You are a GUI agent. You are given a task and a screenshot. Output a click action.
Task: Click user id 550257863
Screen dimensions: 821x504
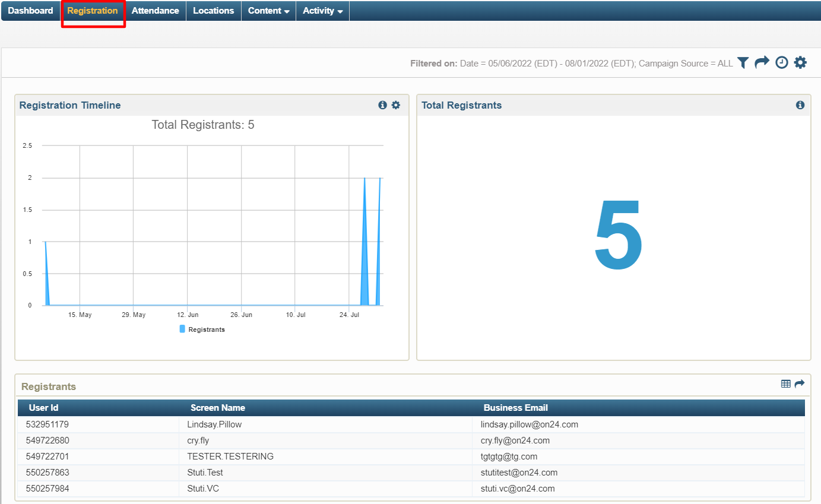pyautogui.click(x=47, y=473)
